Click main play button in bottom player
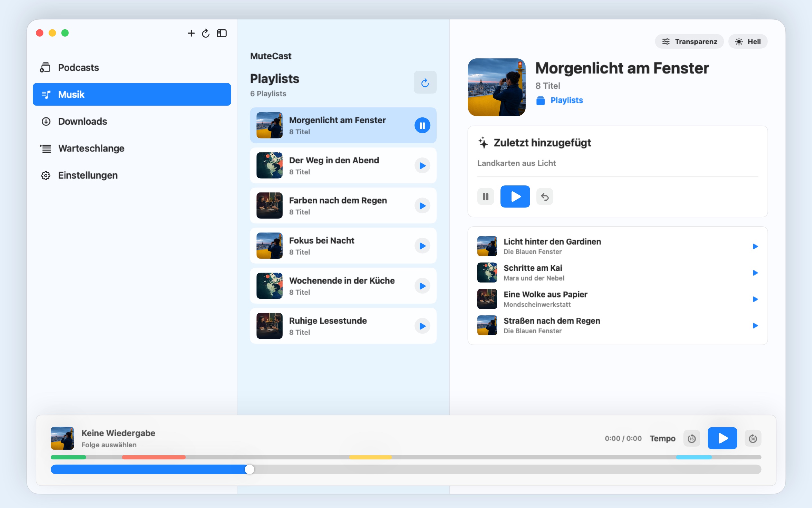 (722, 439)
